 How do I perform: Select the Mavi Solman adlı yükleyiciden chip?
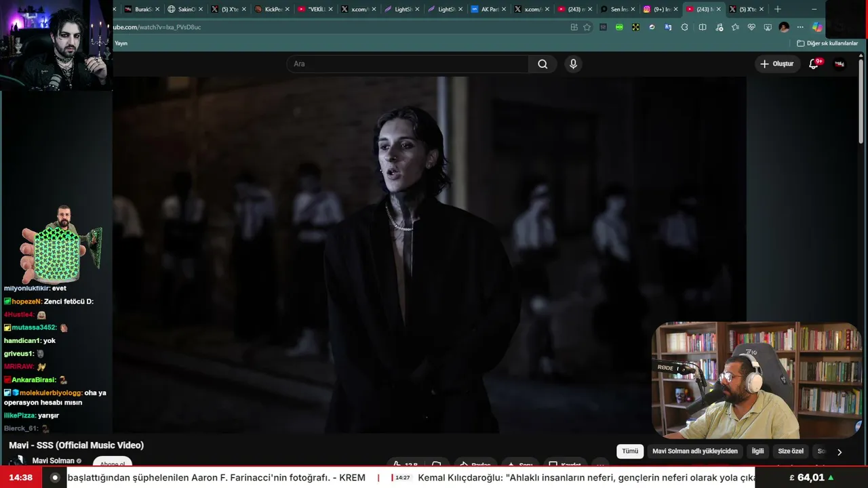tap(694, 451)
